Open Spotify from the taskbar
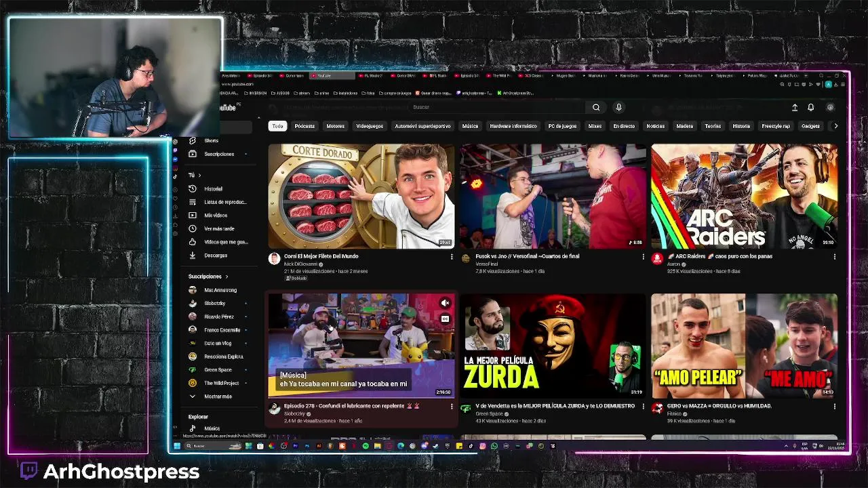This screenshot has height=488, width=868. coord(366,446)
